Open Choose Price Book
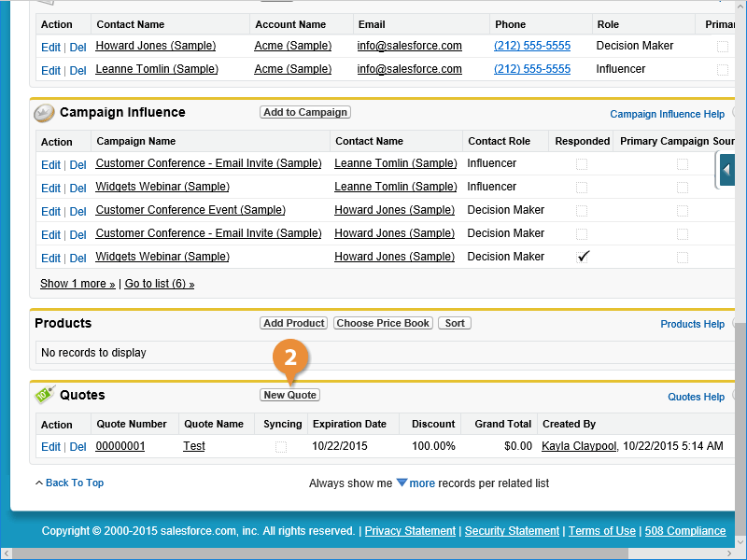 coord(383,323)
